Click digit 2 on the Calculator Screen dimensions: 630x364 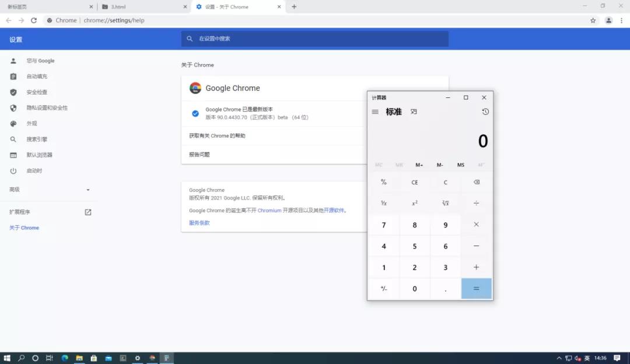(x=415, y=267)
